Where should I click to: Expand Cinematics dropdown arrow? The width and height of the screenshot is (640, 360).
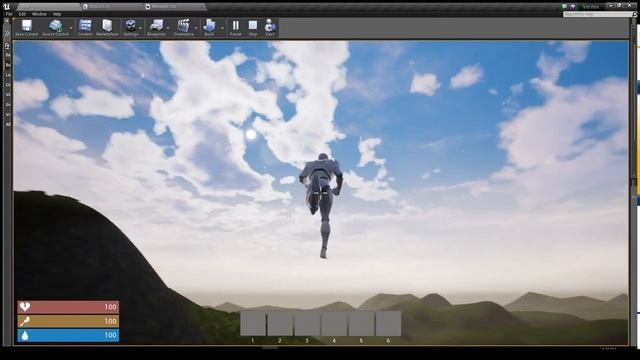pos(196,28)
